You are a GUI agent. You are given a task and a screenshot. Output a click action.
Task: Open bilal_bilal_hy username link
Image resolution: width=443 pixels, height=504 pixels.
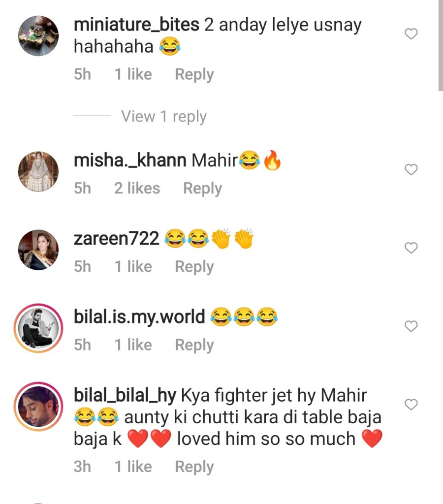coord(125,396)
